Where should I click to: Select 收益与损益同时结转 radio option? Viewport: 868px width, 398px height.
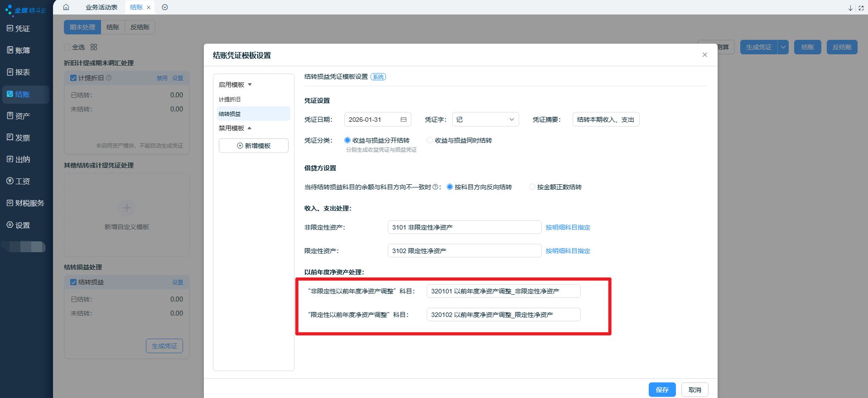(x=430, y=140)
